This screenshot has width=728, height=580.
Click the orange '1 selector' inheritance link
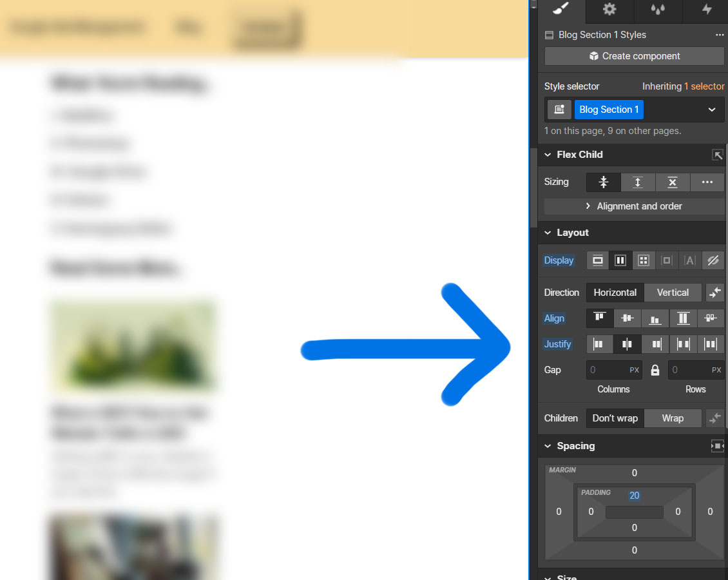coord(704,86)
